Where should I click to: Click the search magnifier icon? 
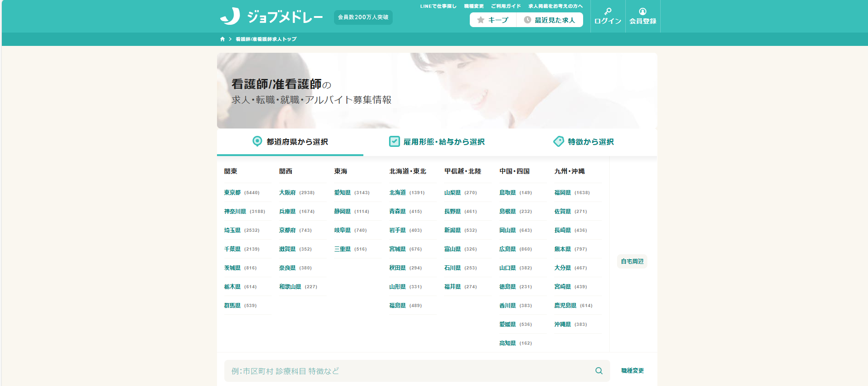click(x=599, y=371)
